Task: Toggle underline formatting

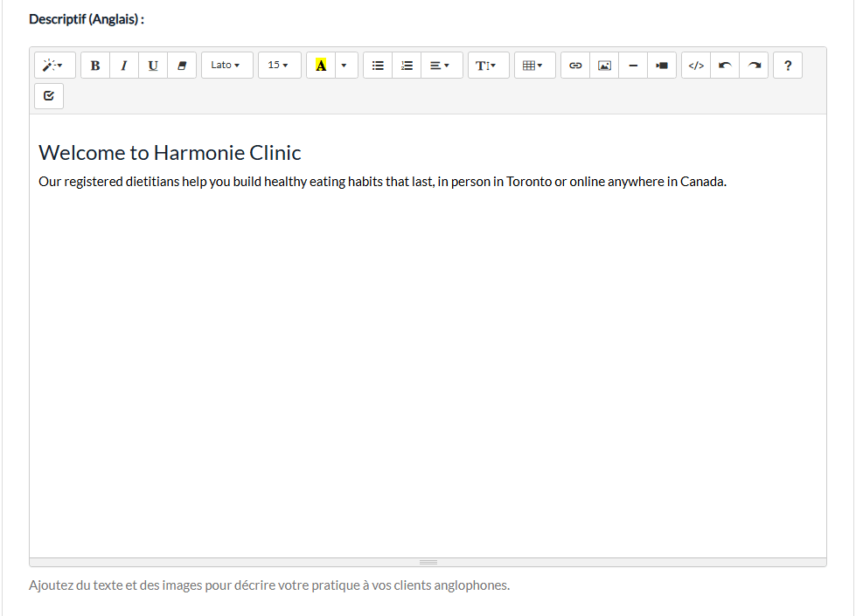Action: [x=153, y=66]
